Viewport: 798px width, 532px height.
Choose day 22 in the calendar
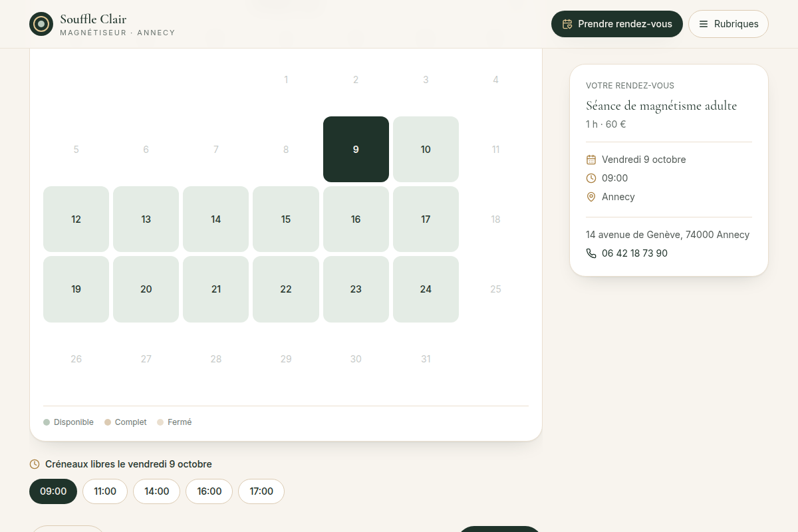pyautogui.click(x=286, y=289)
